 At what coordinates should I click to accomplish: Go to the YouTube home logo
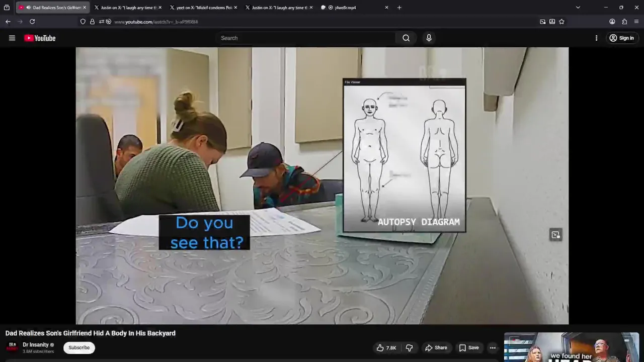40,38
